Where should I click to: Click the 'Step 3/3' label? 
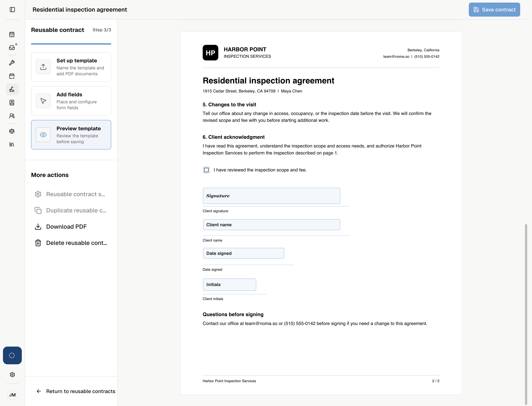point(102,30)
